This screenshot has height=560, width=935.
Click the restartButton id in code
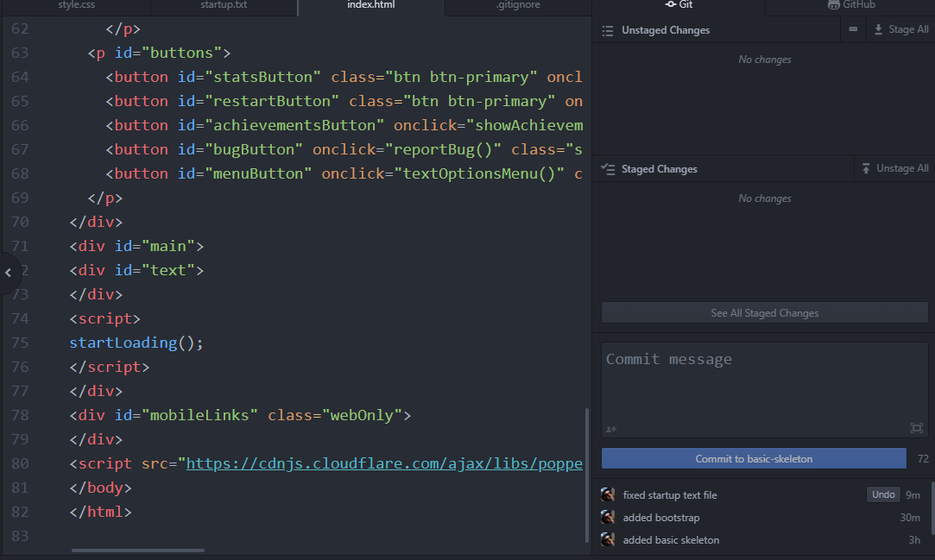271,101
